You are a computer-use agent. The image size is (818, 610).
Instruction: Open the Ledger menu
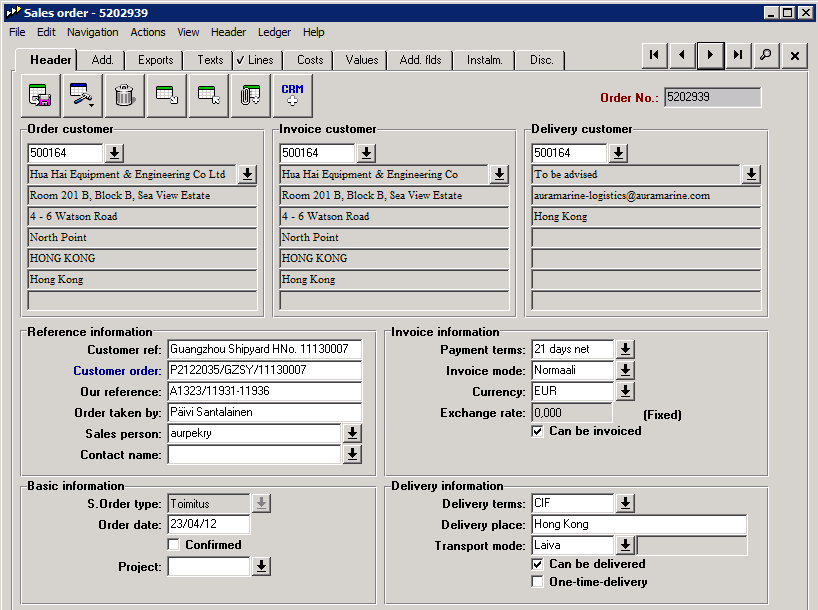pos(274,32)
